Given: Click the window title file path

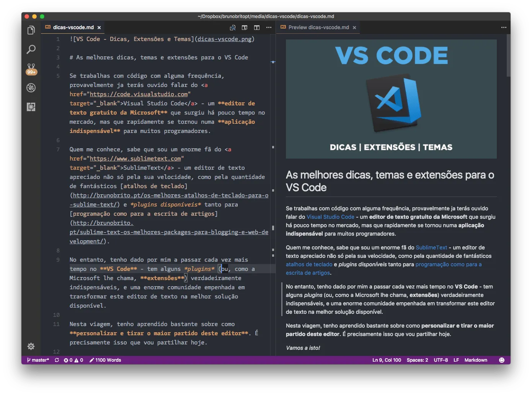Looking at the screenshot, I should point(266,16).
